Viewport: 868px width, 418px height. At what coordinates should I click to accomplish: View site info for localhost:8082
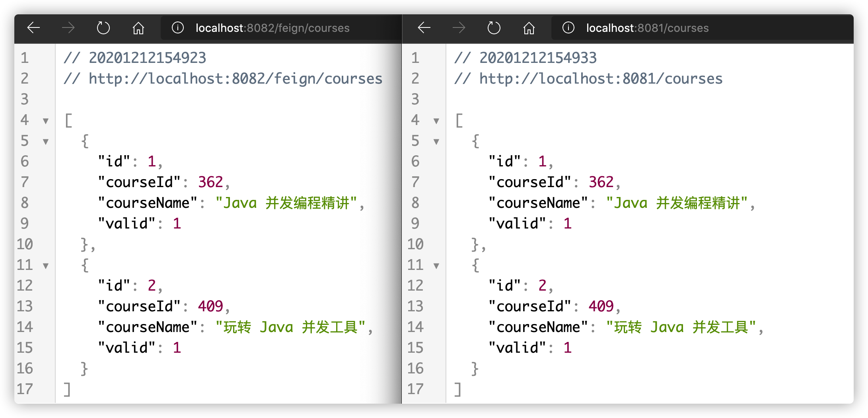click(x=178, y=28)
